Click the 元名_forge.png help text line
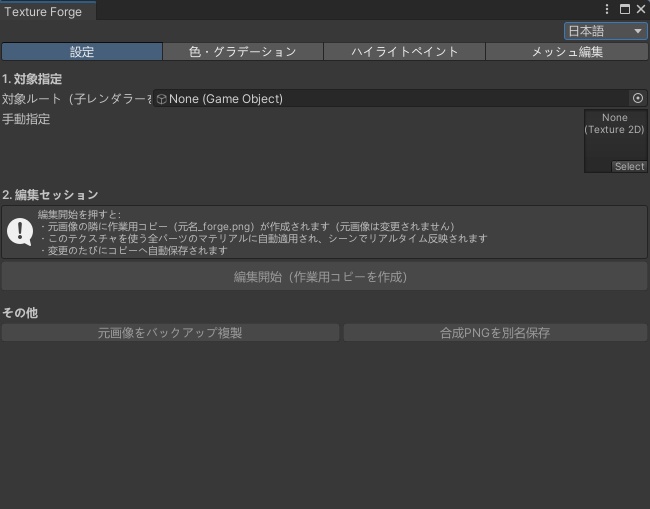This screenshot has height=509, width=650. click(x=248, y=226)
